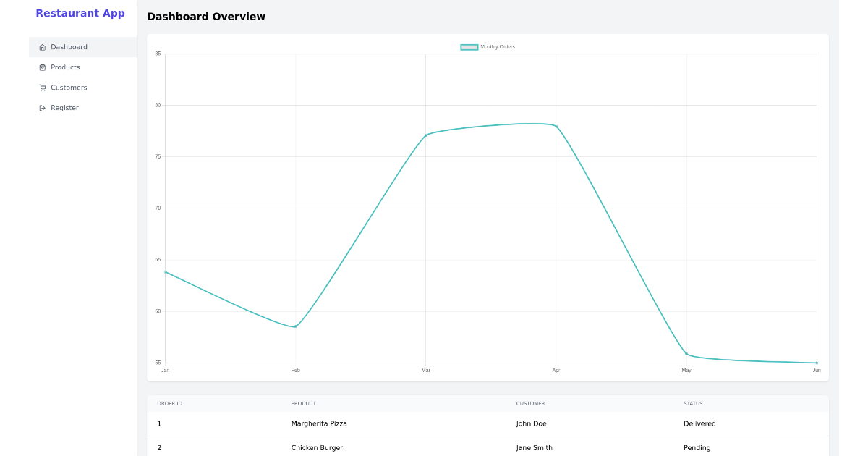
Task: Open the Dashboard menu item
Action: point(69,47)
